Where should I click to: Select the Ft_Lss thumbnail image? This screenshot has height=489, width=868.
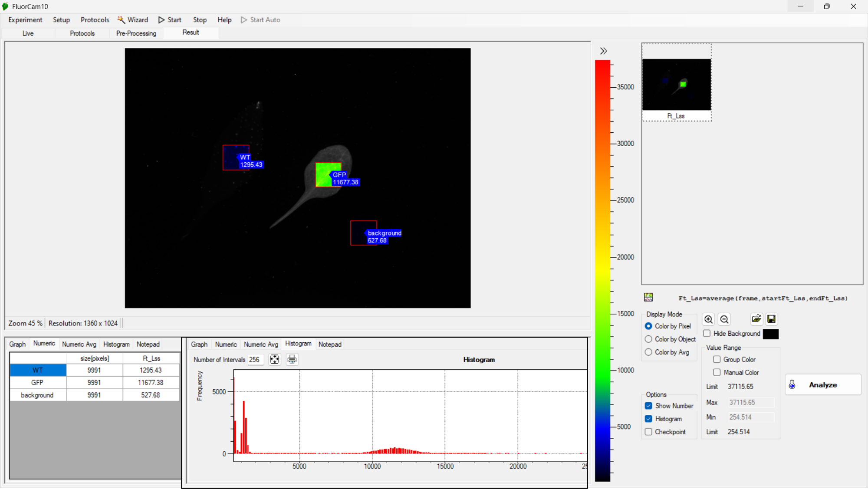click(676, 85)
